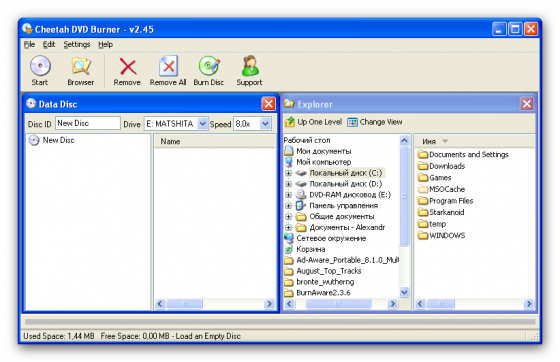This screenshot has width=560, height=362.
Task: Click the Burn Disc icon
Action: click(x=209, y=66)
